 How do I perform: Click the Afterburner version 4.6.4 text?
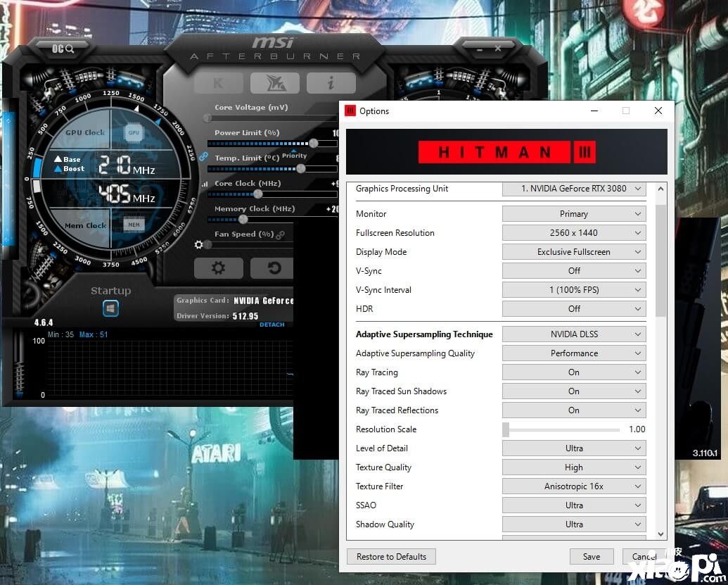(x=44, y=322)
